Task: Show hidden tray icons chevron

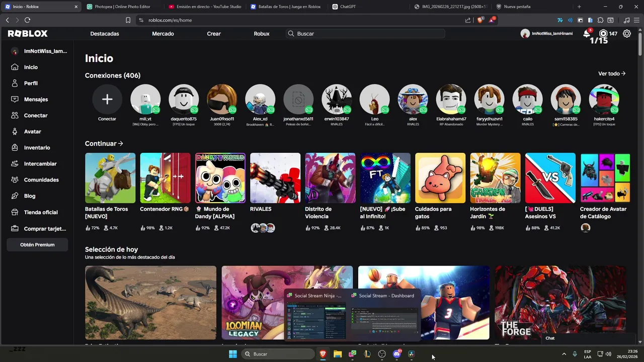Action: (x=563, y=354)
